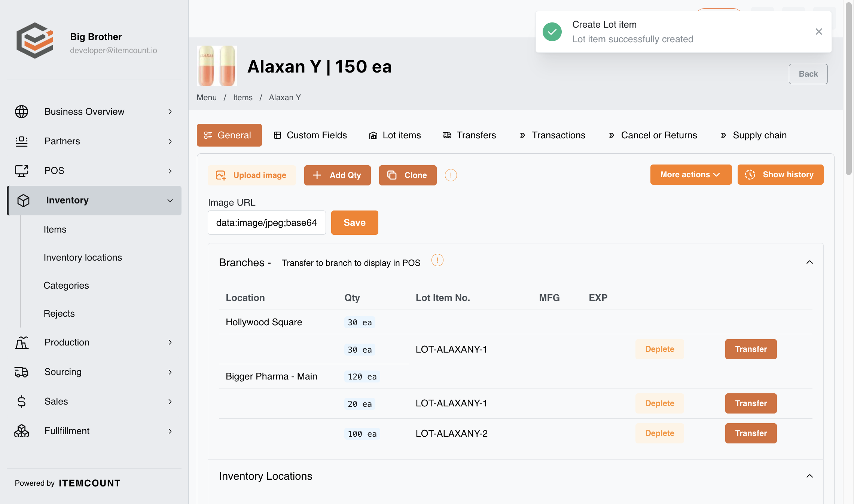Focus the Image URL input field
This screenshot has width=854, height=504.
267,222
